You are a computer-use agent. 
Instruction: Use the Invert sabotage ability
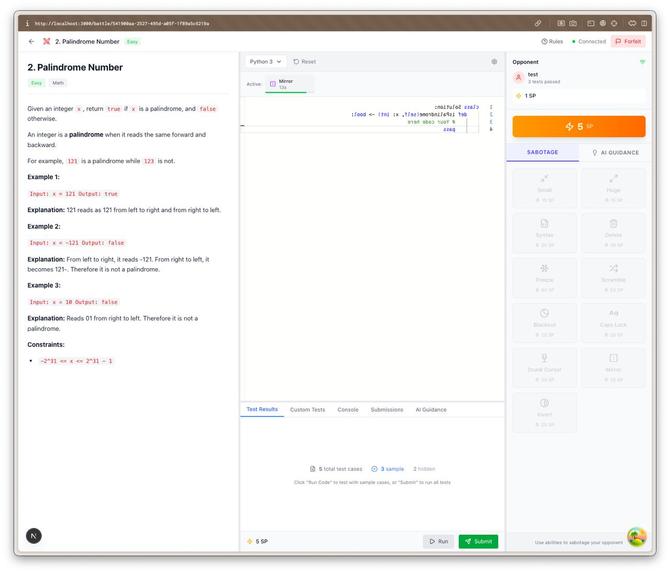[544, 412]
